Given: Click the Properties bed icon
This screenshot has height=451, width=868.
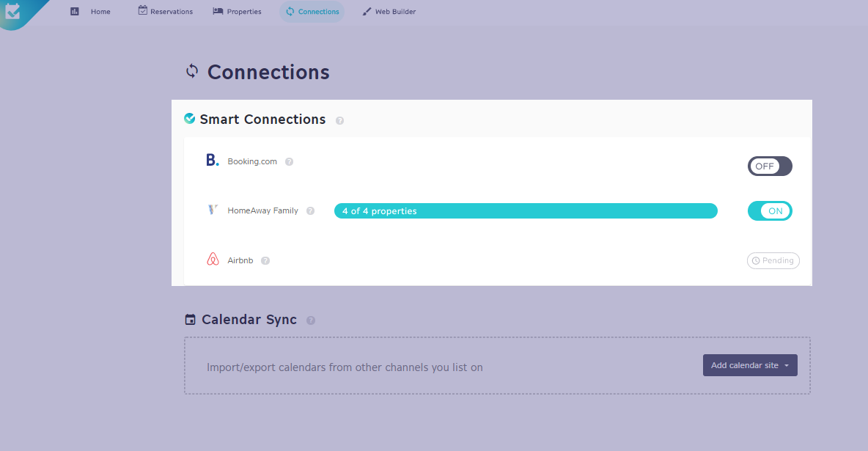Looking at the screenshot, I should tap(218, 11).
